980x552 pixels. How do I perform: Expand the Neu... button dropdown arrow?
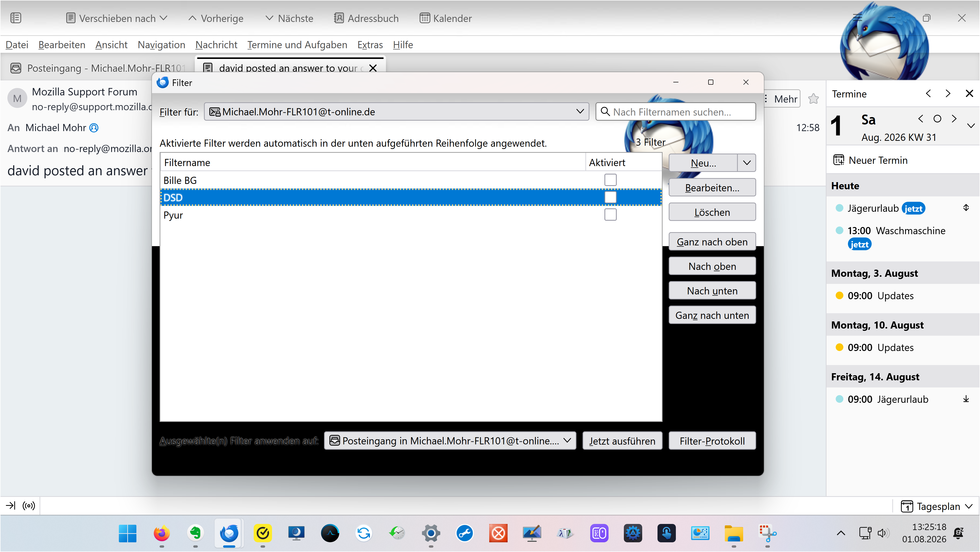tap(746, 163)
